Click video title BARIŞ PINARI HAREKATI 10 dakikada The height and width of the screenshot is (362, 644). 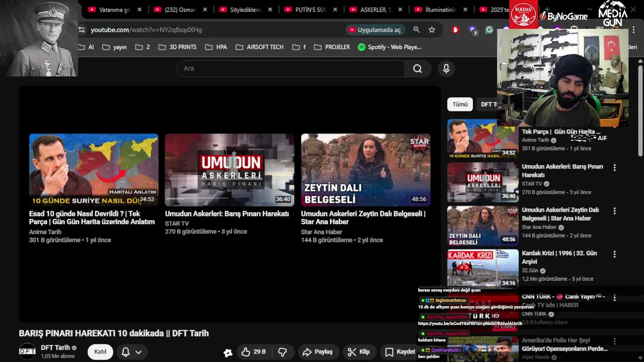pos(114,333)
